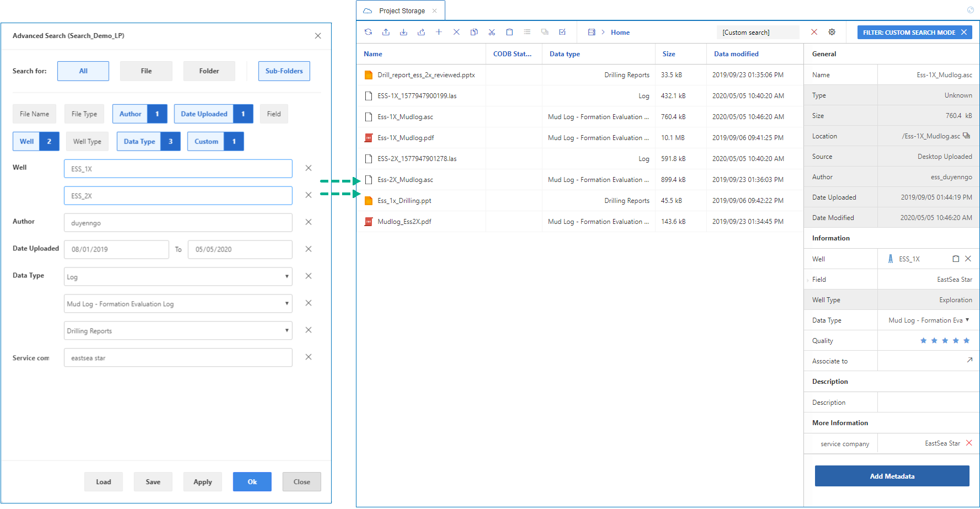Open the Mud Log - Formation Evaluation Log dropdown

coord(178,304)
